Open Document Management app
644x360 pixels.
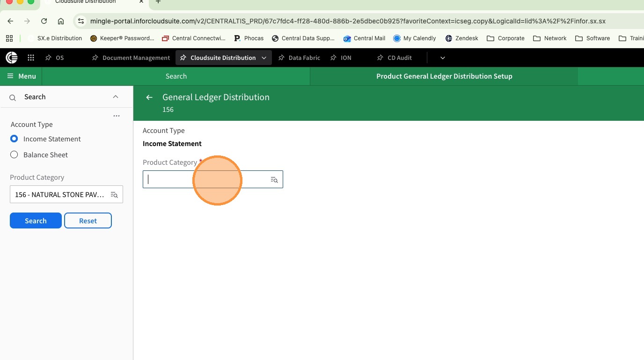131,58
